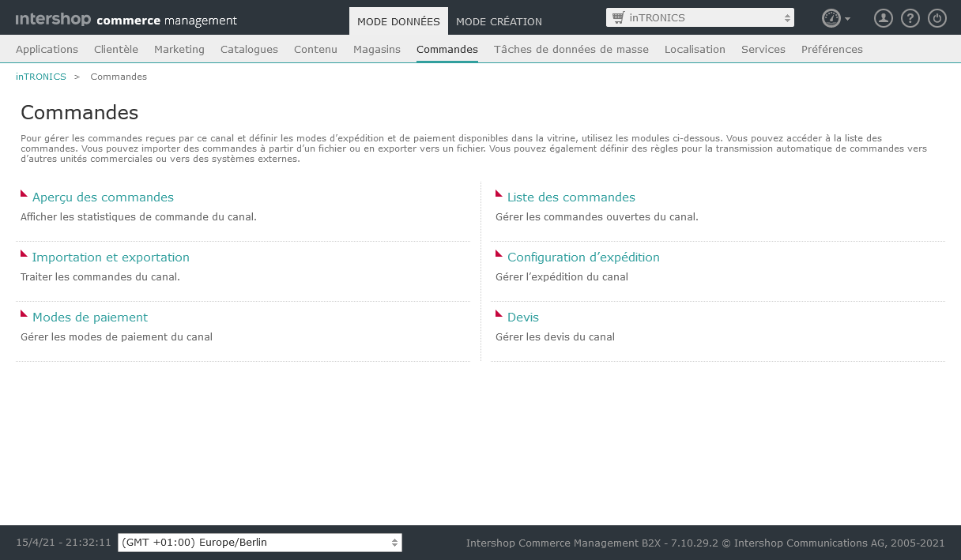Open the Catalogues menu item
961x560 pixels.
(249, 49)
